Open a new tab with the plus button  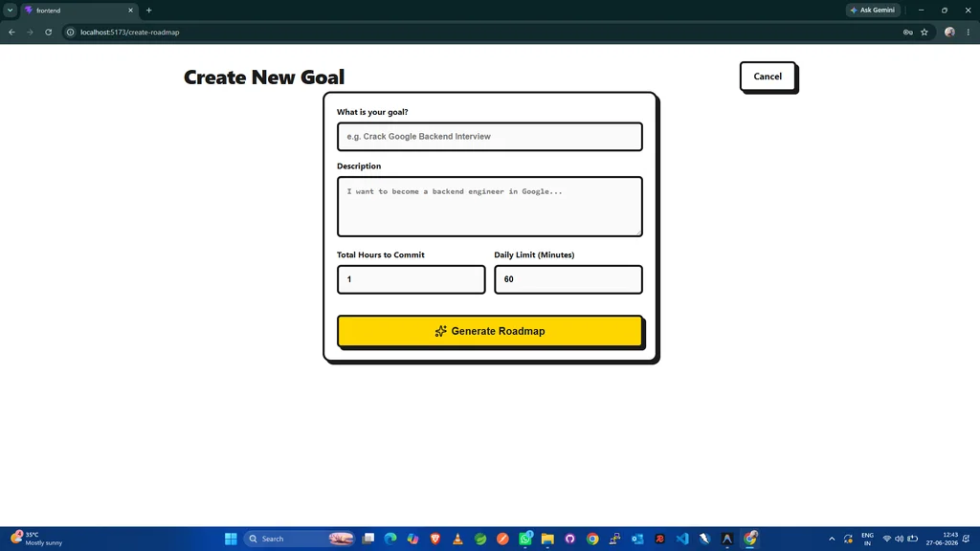point(148,11)
